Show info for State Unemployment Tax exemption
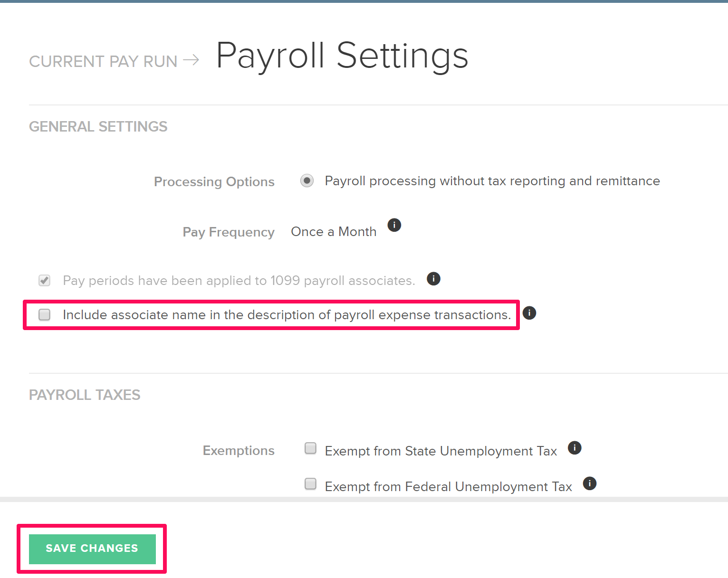 [x=575, y=447]
